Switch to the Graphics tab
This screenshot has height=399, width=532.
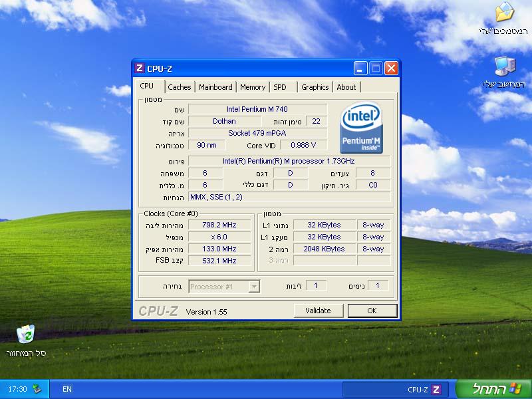315,87
